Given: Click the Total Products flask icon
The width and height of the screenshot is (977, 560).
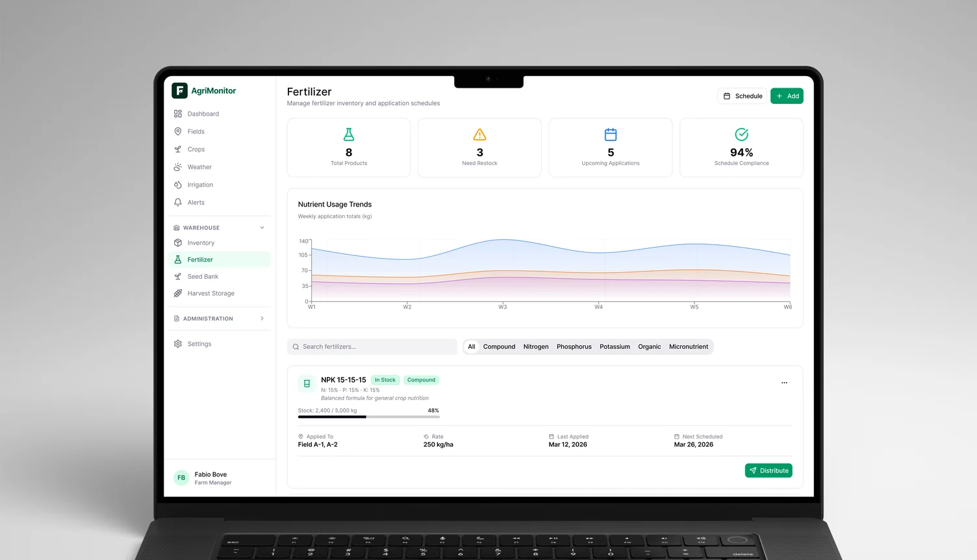Looking at the screenshot, I should pyautogui.click(x=349, y=134).
